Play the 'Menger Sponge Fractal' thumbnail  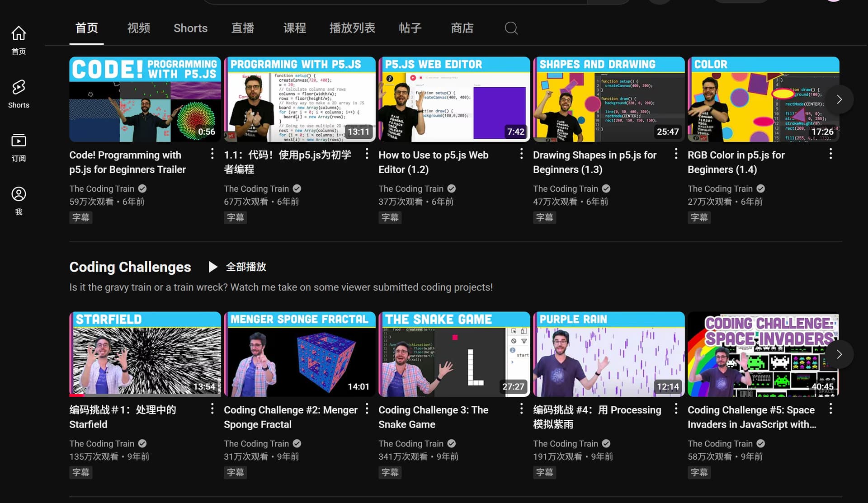[x=300, y=354]
